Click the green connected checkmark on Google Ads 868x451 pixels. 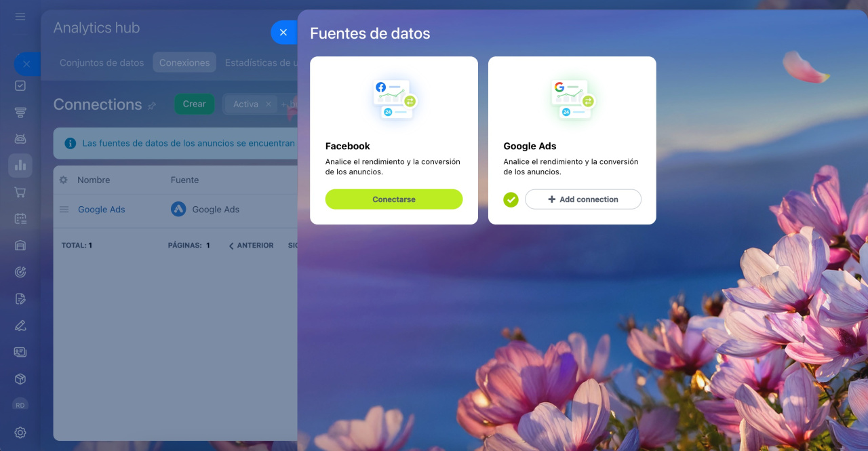click(x=511, y=199)
